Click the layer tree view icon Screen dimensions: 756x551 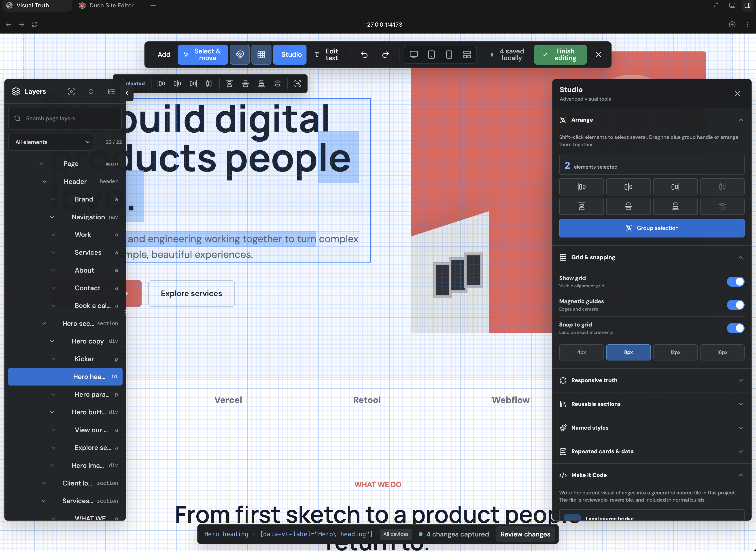point(111,91)
